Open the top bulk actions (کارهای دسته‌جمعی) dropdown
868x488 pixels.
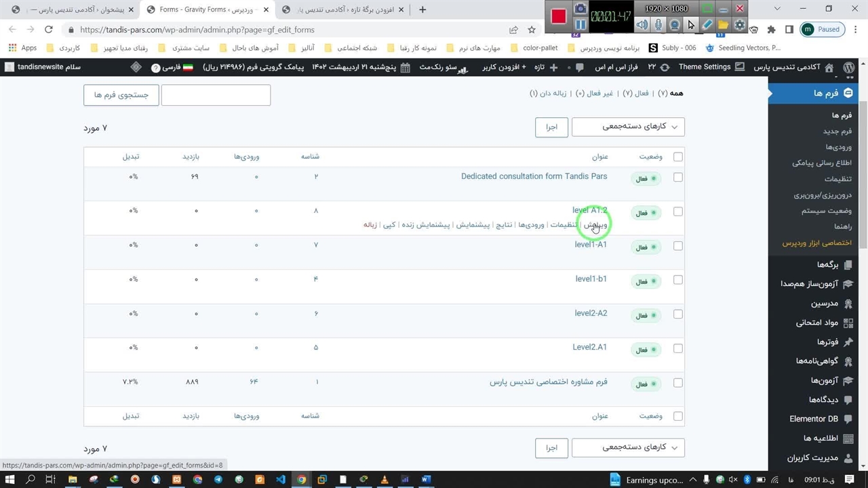[628, 127]
